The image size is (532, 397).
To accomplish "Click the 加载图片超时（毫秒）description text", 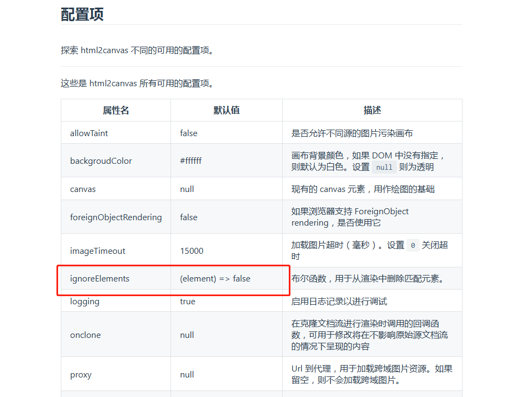I will tap(370, 251).
